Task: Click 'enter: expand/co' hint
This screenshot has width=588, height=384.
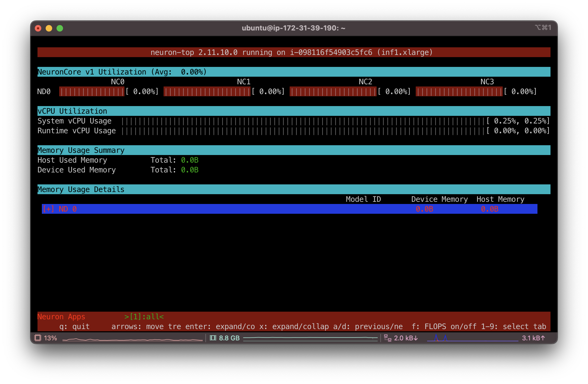Action: click(x=220, y=327)
